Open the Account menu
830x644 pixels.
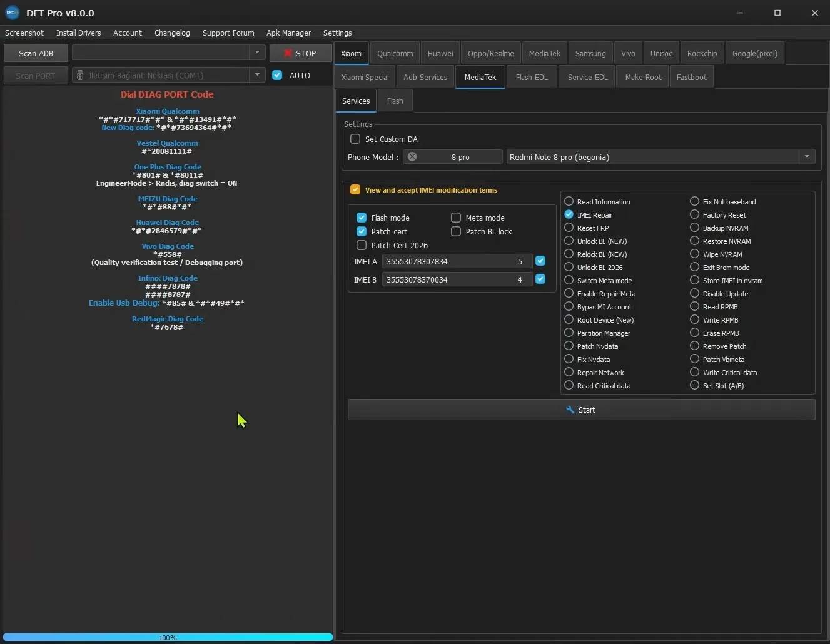point(128,33)
